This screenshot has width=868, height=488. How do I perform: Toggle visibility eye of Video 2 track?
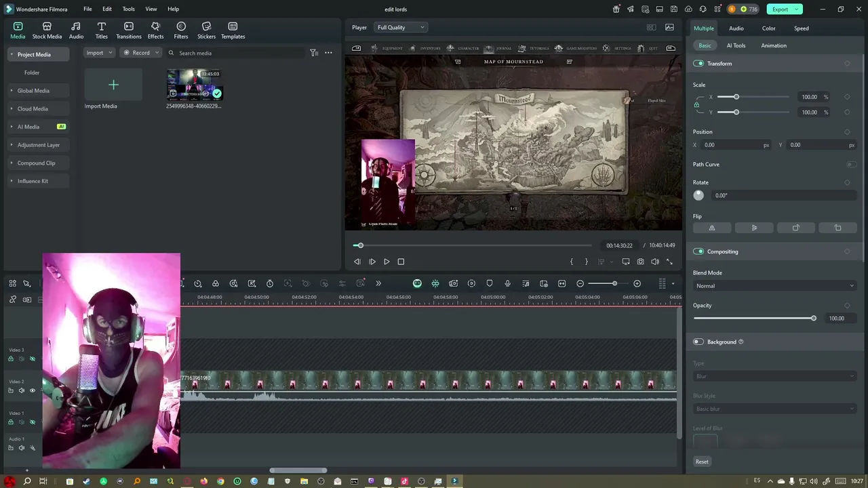coord(32,390)
